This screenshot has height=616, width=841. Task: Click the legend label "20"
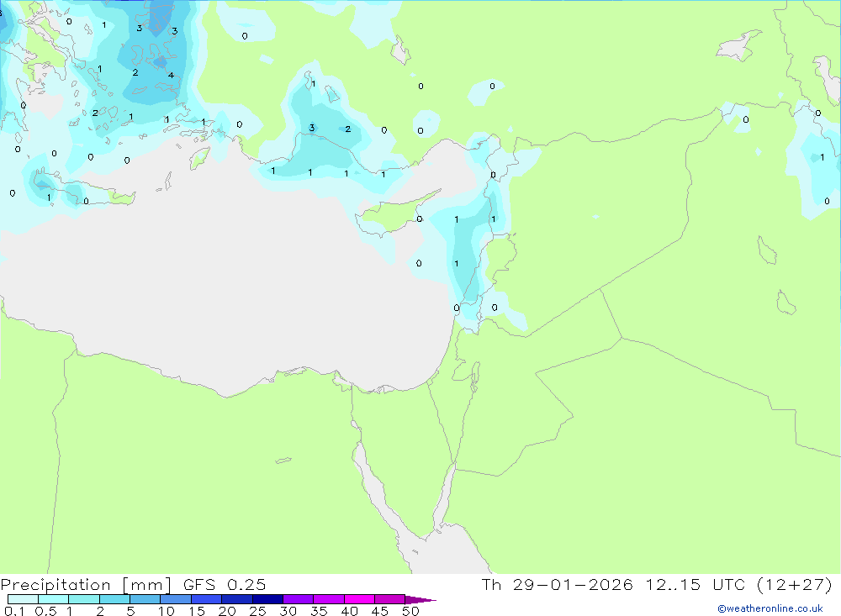[x=227, y=611]
